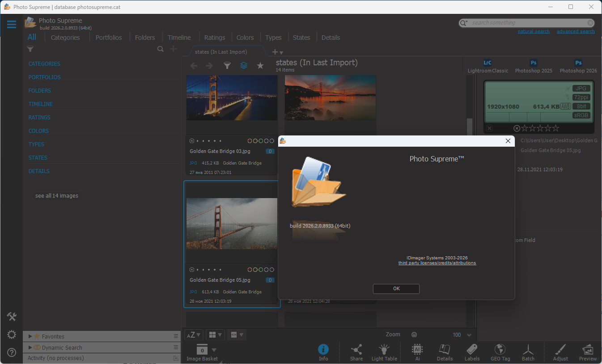This screenshot has width=602, height=364.
Task: Toggle the star favorites filter in thumbnail toolbar
Action: click(260, 66)
